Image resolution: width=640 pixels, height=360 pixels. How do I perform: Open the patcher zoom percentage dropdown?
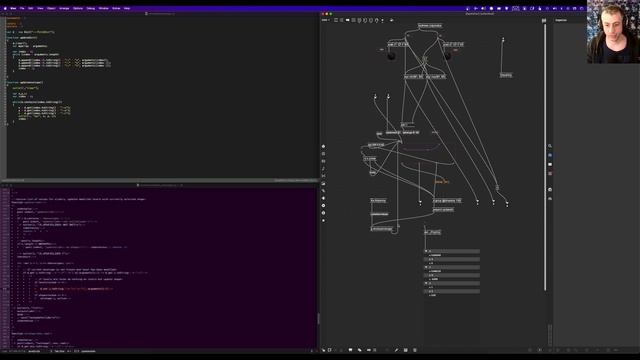click(x=325, y=20)
